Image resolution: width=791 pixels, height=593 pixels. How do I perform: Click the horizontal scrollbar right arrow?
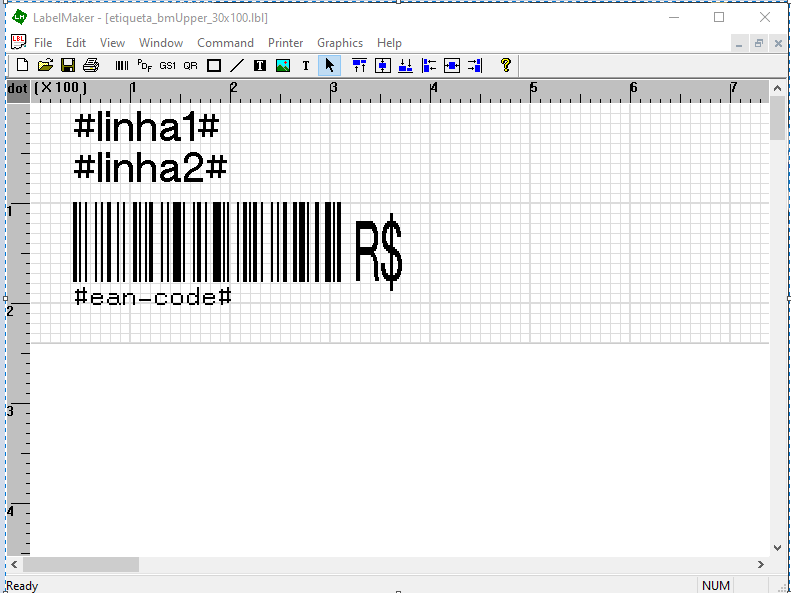click(x=761, y=564)
